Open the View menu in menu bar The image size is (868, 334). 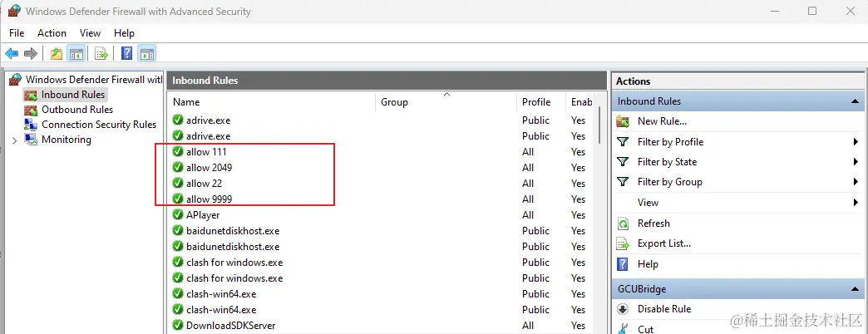point(91,33)
